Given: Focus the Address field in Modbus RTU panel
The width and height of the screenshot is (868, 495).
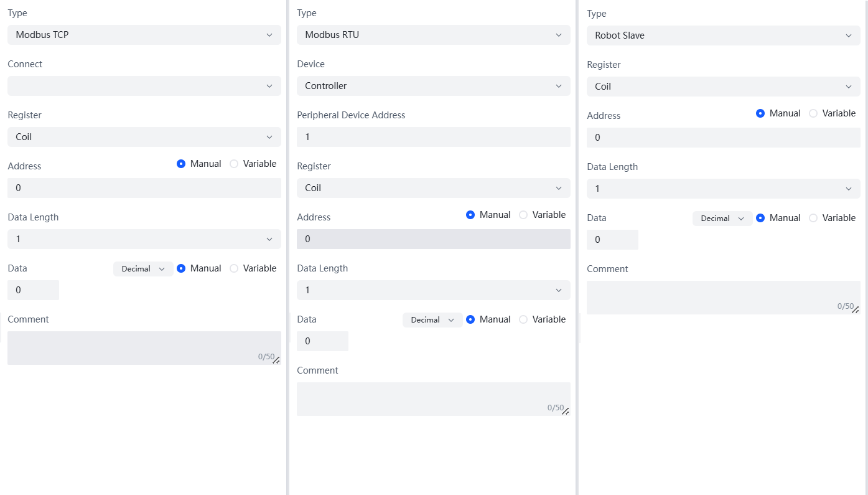Looking at the screenshot, I should point(433,239).
